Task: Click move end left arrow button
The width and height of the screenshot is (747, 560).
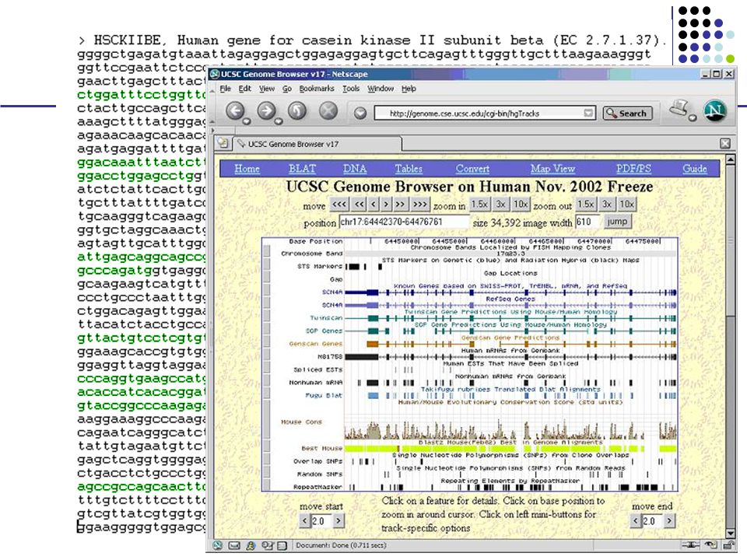Action: [636, 521]
